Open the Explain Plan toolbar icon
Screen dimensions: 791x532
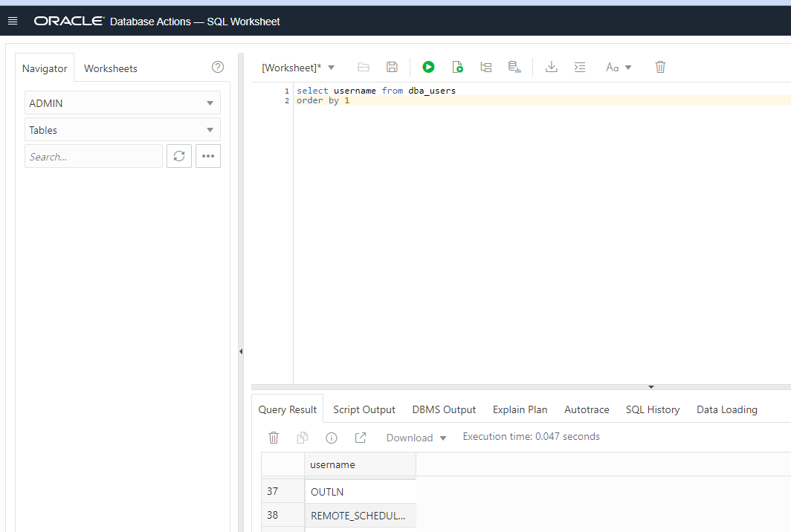tap(486, 67)
